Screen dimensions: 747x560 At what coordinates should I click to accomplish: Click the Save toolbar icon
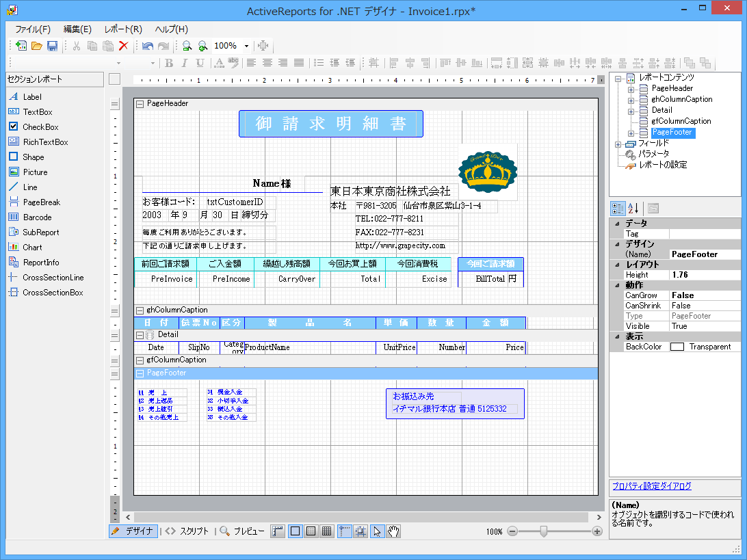pos(51,45)
